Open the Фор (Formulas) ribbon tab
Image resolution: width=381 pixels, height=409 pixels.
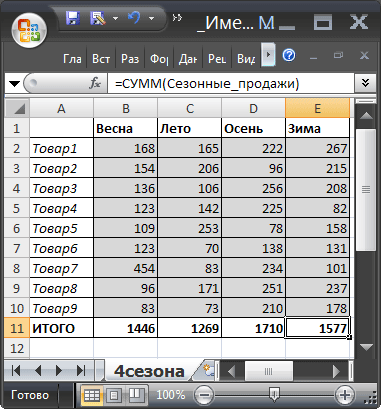tap(159, 59)
